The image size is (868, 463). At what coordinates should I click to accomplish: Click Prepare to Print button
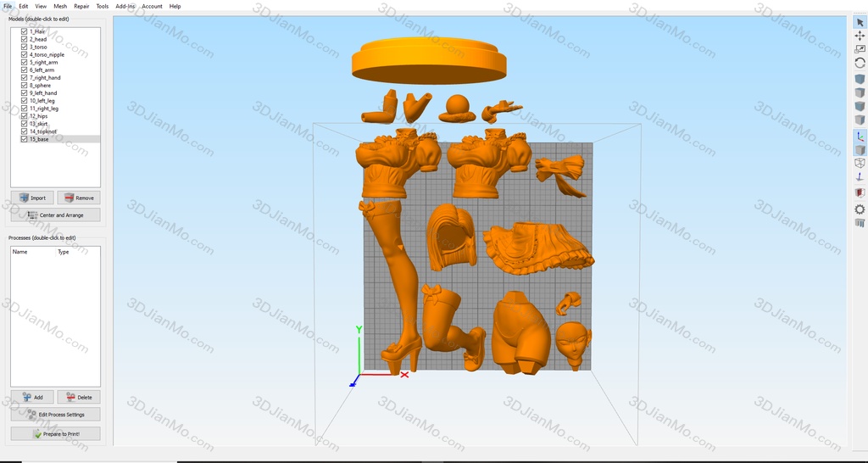55,434
